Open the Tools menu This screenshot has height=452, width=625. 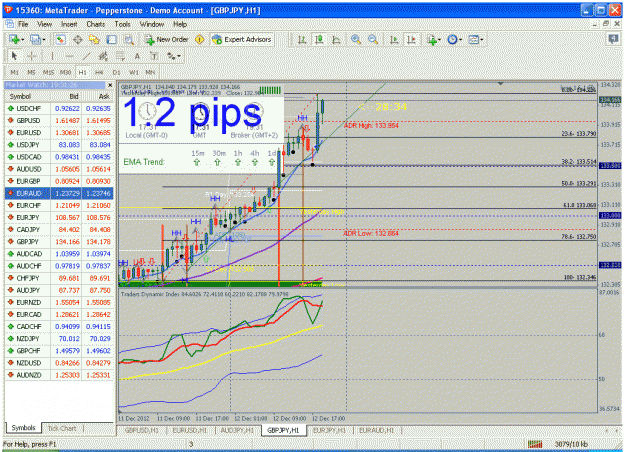(122, 24)
